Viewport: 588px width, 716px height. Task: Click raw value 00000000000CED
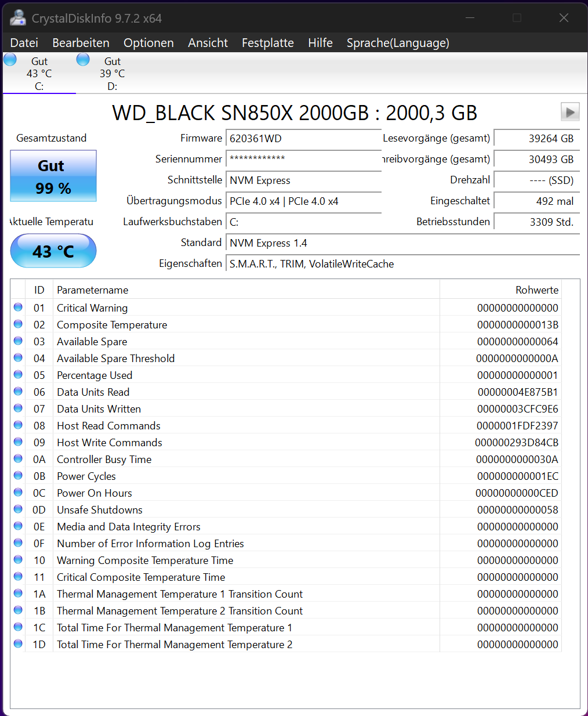click(x=517, y=493)
